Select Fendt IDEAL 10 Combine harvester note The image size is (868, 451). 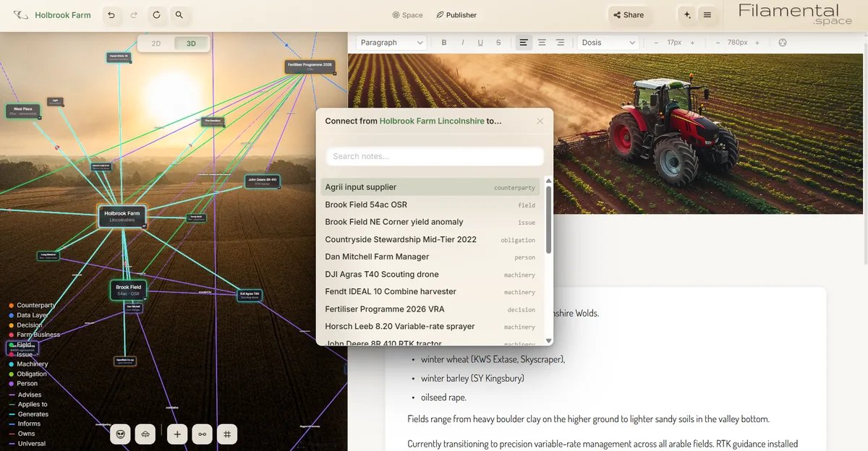pos(430,291)
